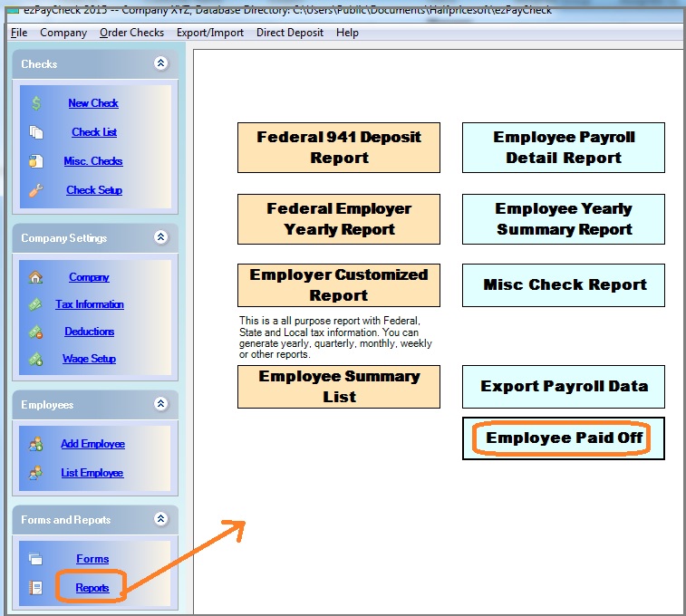
Task: Collapse the Forms and Reports panel
Action: tap(161, 520)
